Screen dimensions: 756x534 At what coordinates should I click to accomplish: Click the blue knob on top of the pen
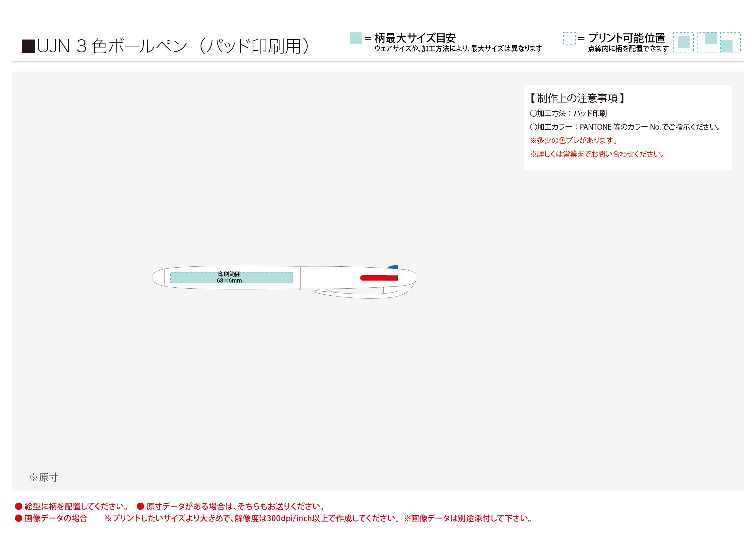point(393,267)
